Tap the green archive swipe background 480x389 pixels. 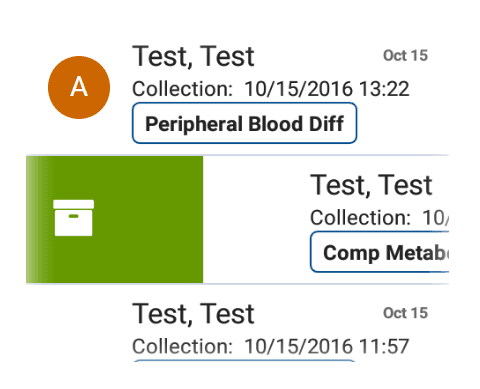(115, 219)
